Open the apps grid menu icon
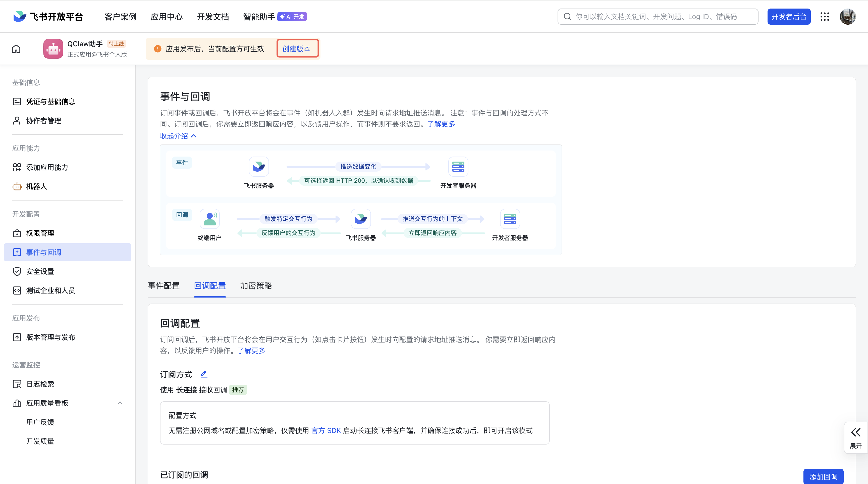Image resolution: width=868 pixels, height=484 pixels. (x=825, y=17)
